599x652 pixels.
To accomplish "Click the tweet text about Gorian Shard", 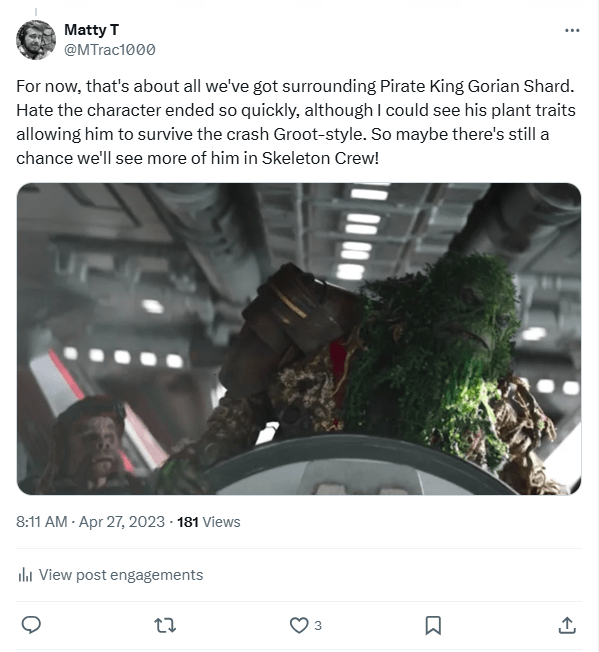I will coord(296,122).
